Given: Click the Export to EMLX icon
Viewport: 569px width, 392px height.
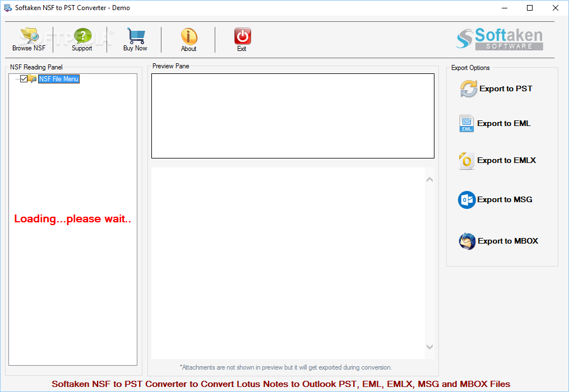Looking at the screenshot, I should pyautogui.click(x=466, y=161).
